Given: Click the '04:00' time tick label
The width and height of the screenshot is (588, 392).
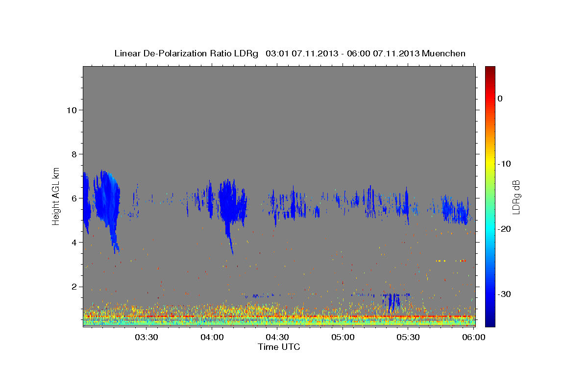Looking at the screenshot, I should (x=212, y=338).
